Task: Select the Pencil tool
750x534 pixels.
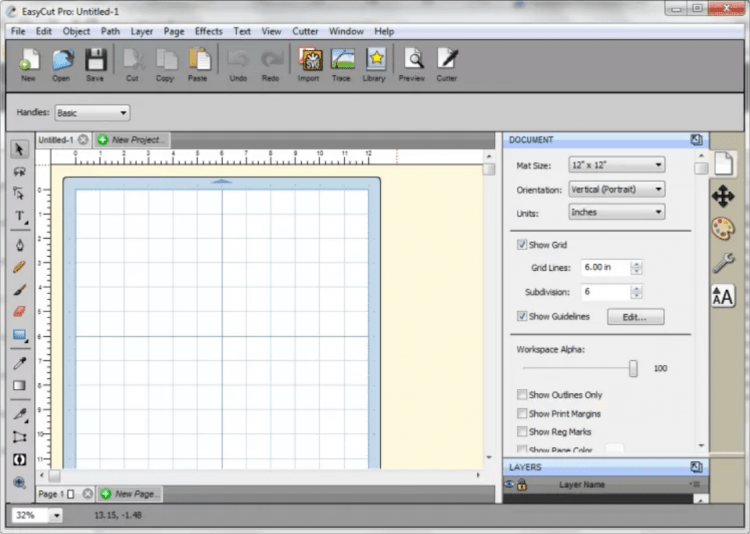Action: click(x=19, y=267)
